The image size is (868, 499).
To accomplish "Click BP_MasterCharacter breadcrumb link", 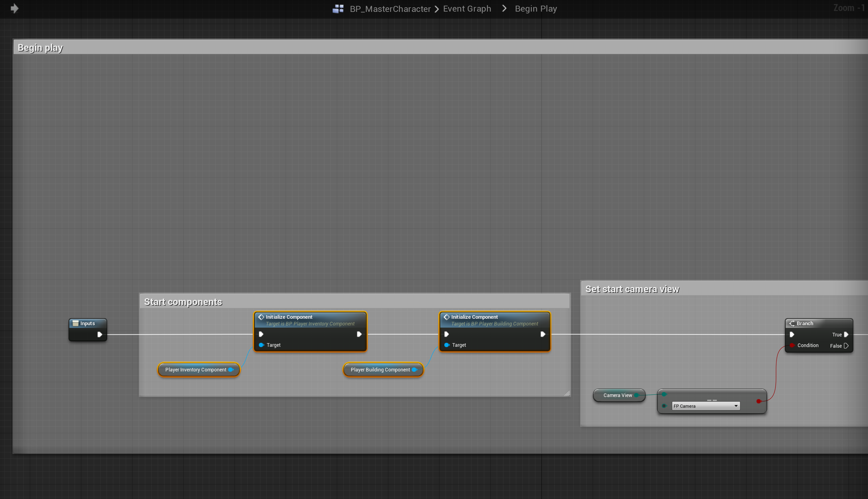I will point(390,9).
